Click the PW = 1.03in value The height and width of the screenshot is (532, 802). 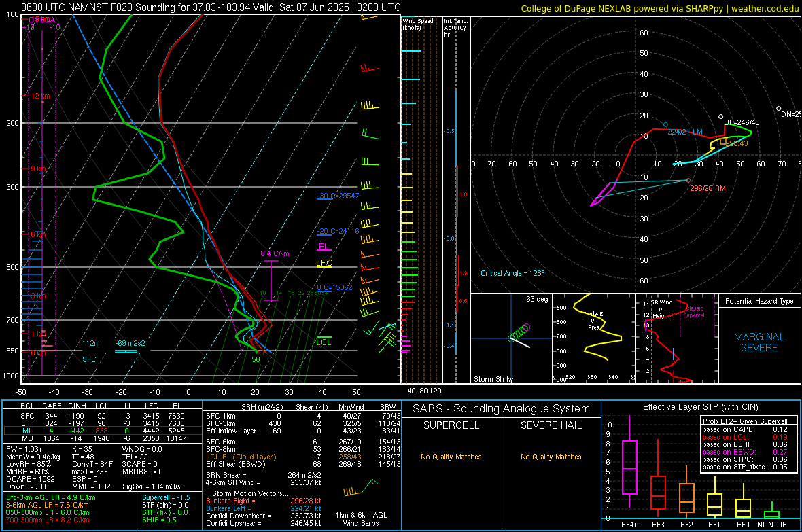point(26,449)
